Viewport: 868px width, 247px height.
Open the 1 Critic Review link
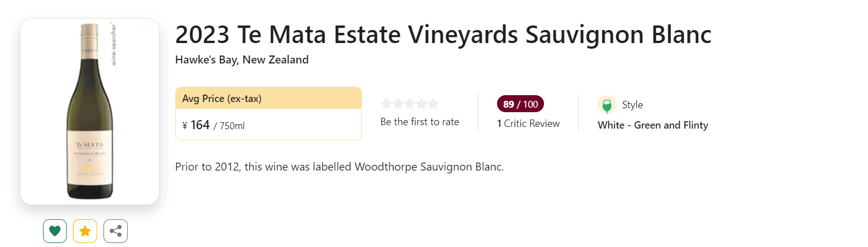528,123
